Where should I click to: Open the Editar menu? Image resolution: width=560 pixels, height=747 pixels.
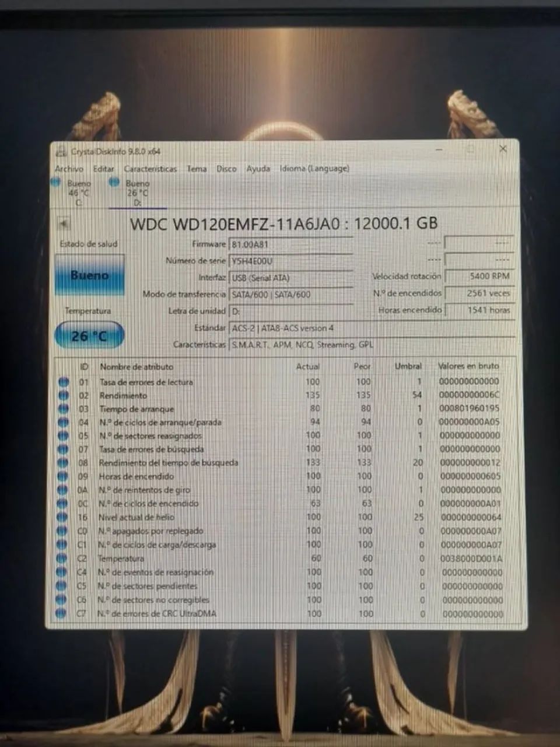(104, 169)
